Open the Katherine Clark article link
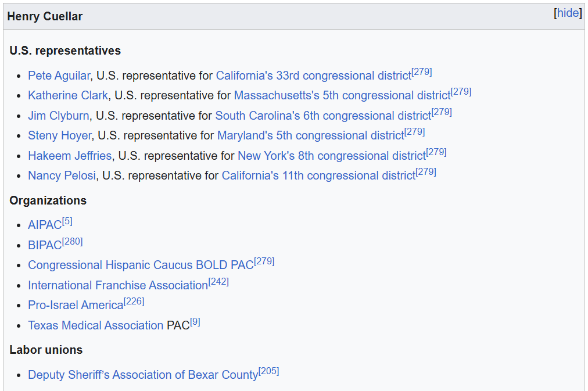588x391 pixels. pos(68,96)
